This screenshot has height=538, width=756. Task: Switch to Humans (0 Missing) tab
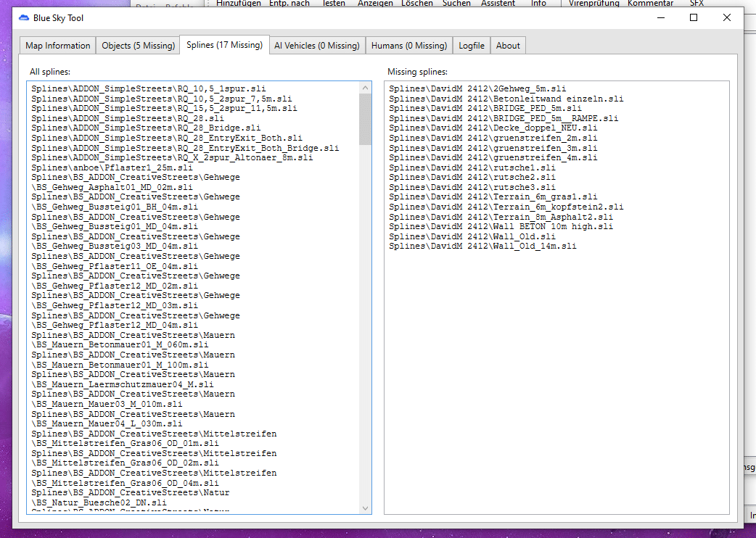click(408, 46)
